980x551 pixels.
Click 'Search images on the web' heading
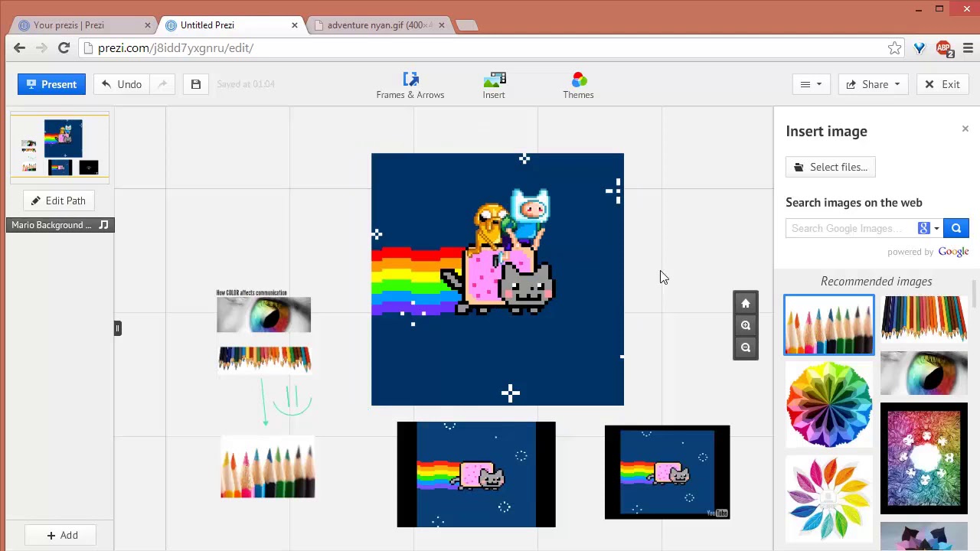(854, 203)
